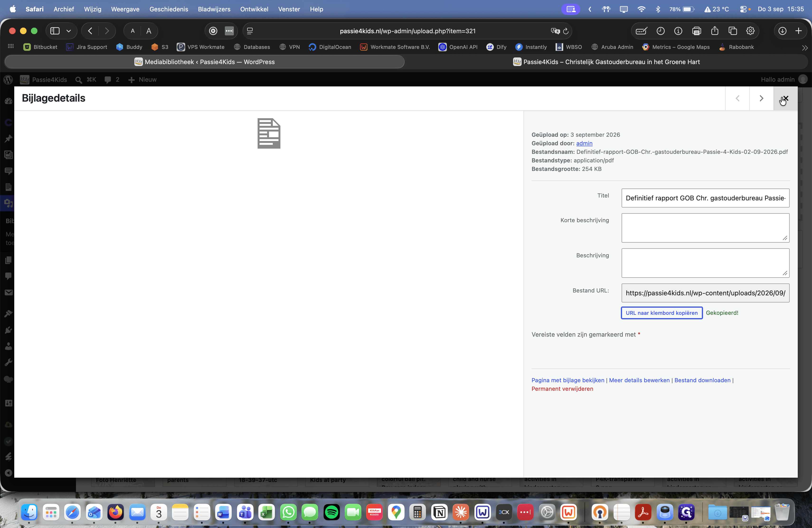Click Permanent verwijderen link
The width and height of the screenshot is (812, 528).
[562, 388]
